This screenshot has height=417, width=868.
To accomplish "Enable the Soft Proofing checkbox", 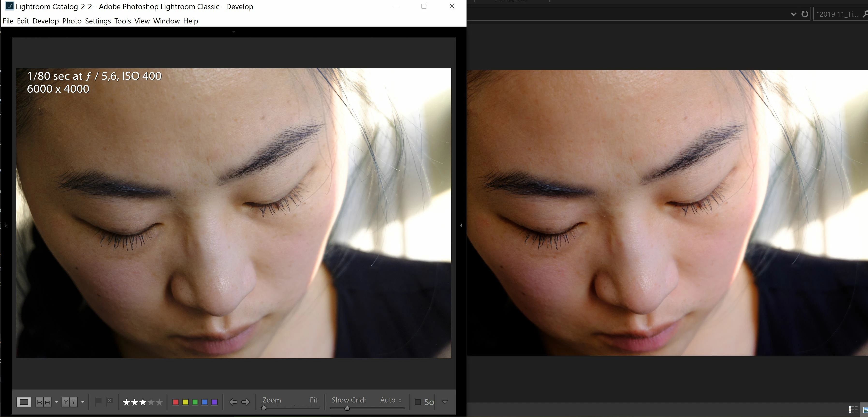I will pos(417,402).
